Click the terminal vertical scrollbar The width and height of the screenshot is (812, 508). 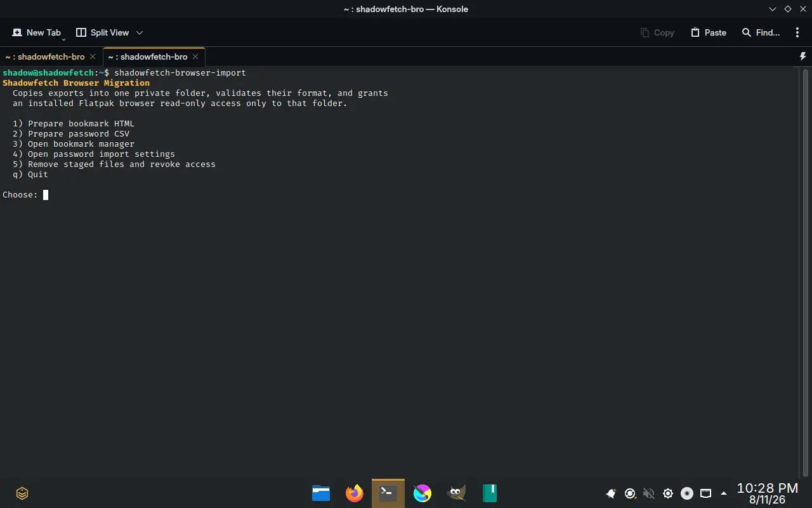pos(804,272)
